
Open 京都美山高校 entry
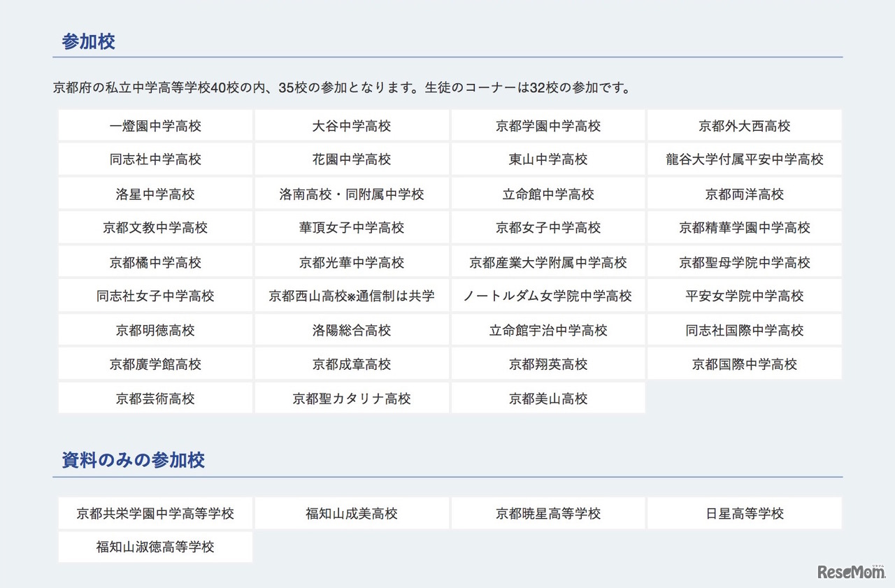tap(547, 399)
